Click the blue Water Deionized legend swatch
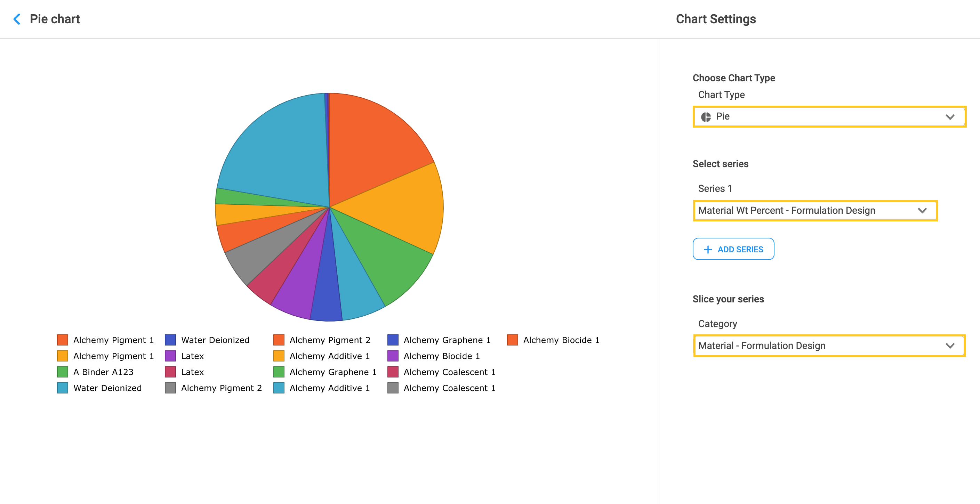This screenshot has height=504, width=980. pos(170,340)
